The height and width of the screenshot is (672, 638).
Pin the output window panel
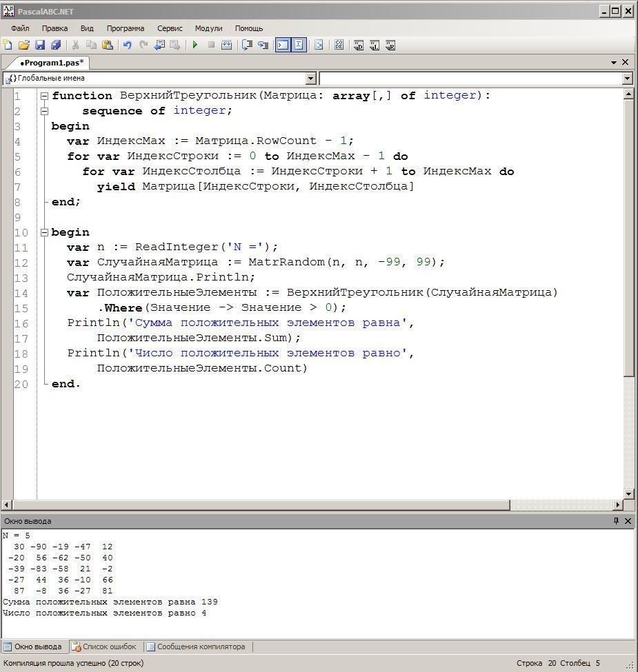coord(616,521)
